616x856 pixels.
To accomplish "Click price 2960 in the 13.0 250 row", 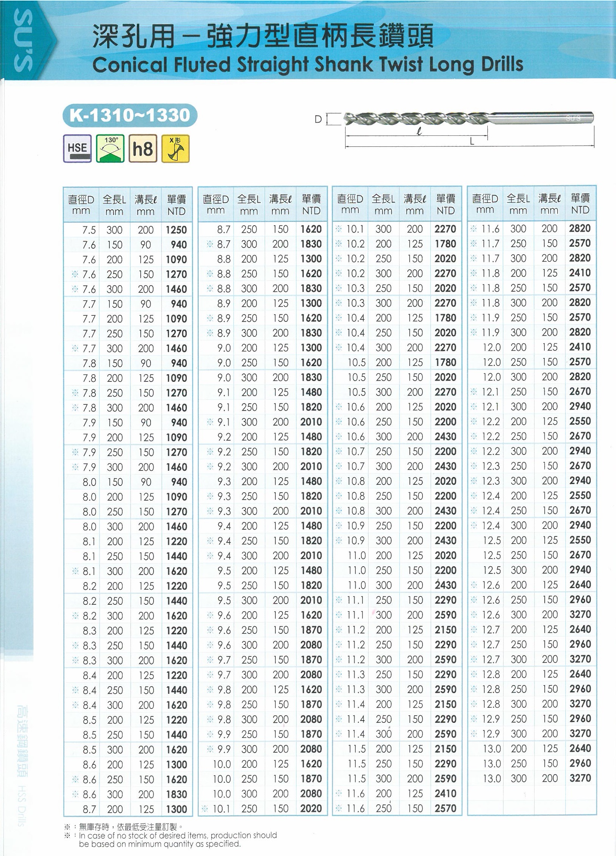I will [x=580, y=763].
